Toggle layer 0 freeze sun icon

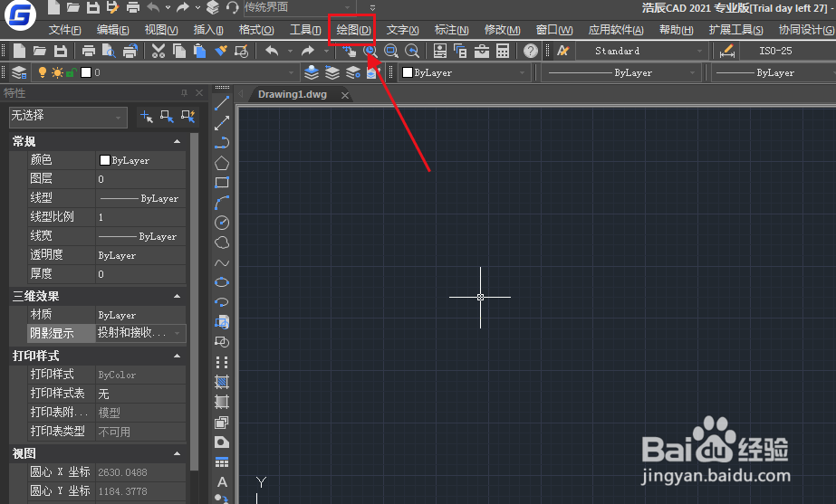[x=57, y=72]
